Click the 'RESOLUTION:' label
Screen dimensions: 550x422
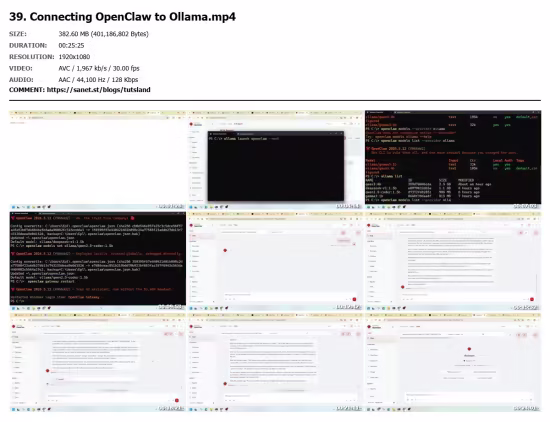(32, 57)
